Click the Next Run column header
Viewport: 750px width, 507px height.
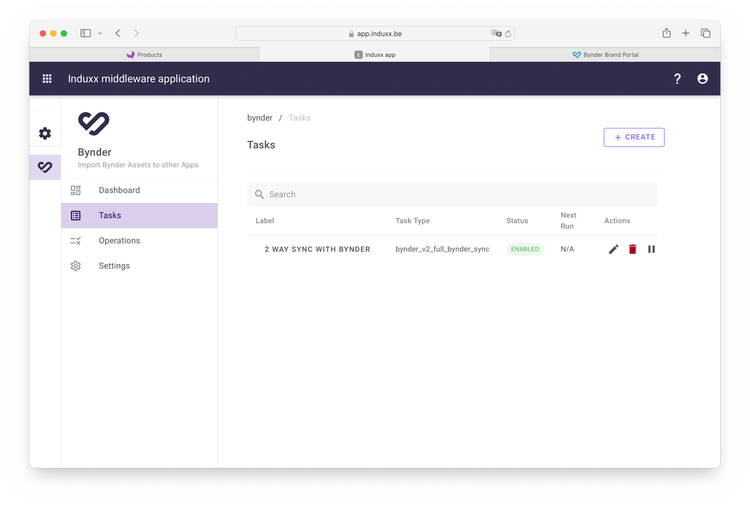(x=568, y=220)
